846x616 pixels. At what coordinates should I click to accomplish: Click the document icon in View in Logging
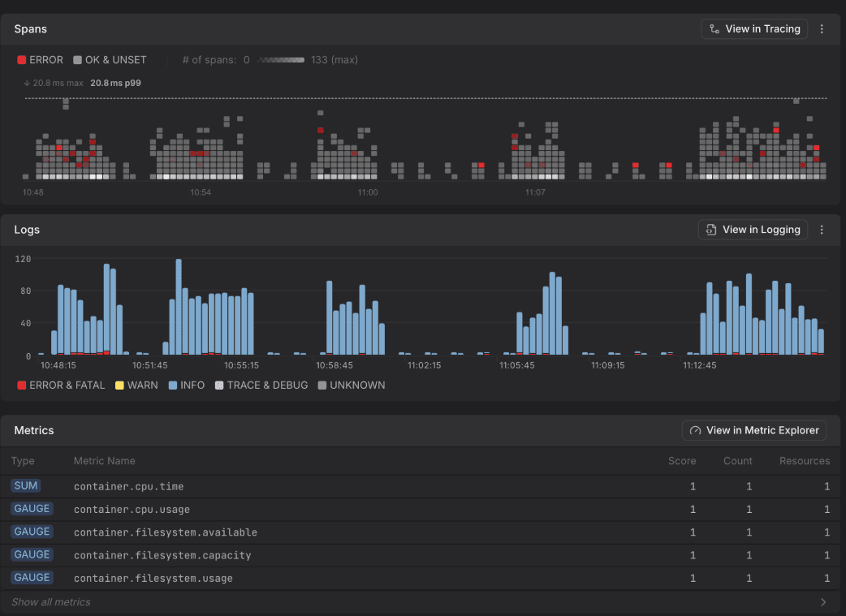tap(711, 230)
